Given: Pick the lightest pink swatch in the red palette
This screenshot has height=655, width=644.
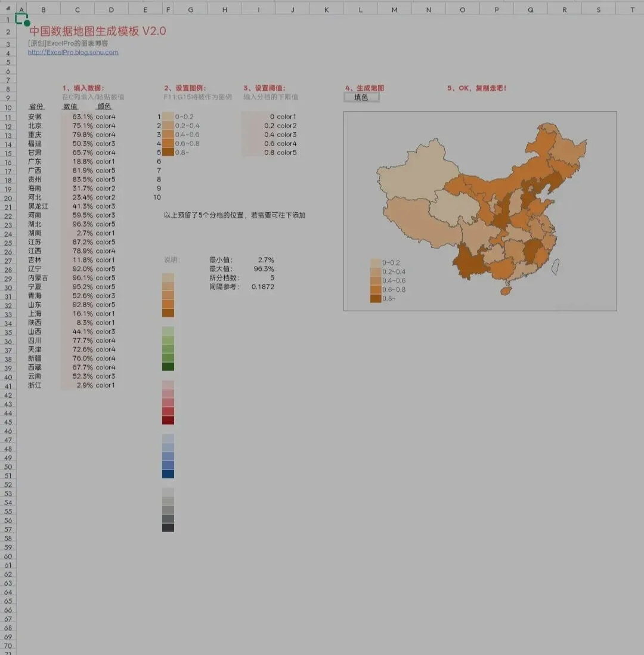Looking at the screenshot, I should coord(168,385).
